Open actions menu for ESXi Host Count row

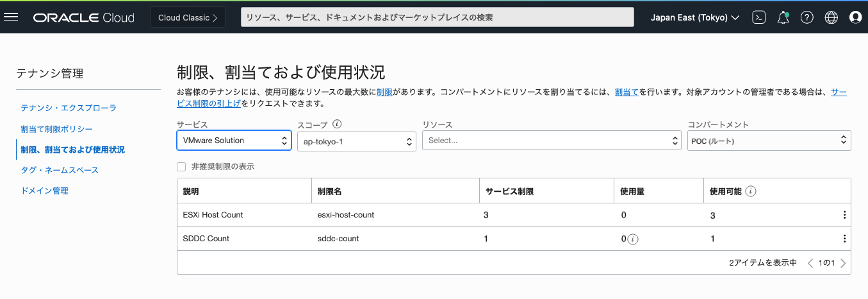coord(844,215)
